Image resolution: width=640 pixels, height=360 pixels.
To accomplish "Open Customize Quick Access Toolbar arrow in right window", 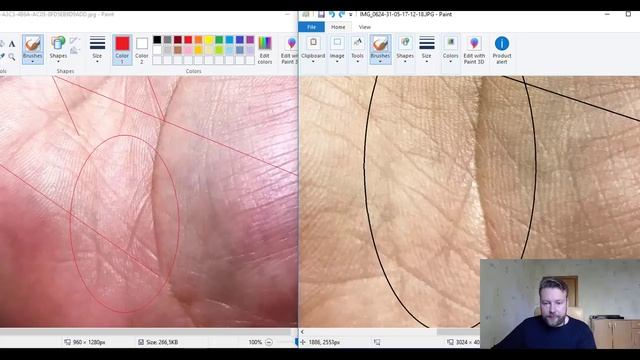I will tap(351, 15).
